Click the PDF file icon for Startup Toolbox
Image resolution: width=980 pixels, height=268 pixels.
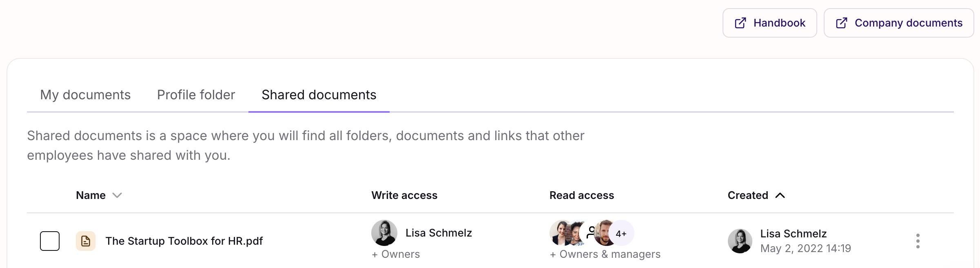point(86,241)
